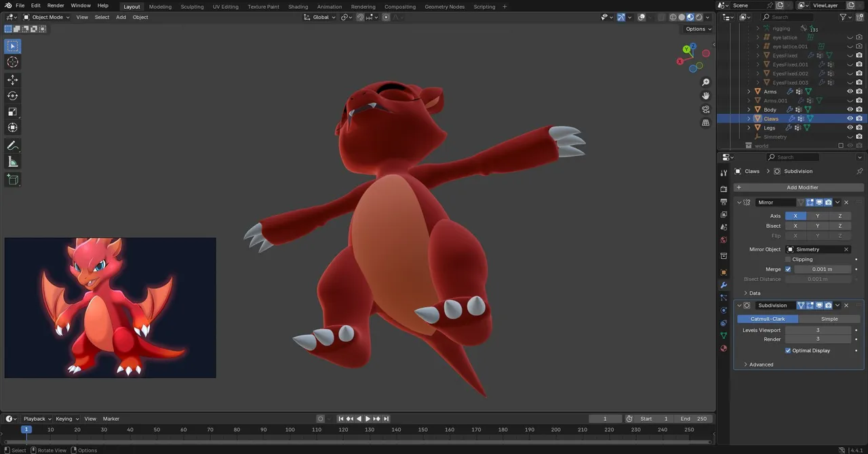Activate the Rotate tool

tap(13, 96)
